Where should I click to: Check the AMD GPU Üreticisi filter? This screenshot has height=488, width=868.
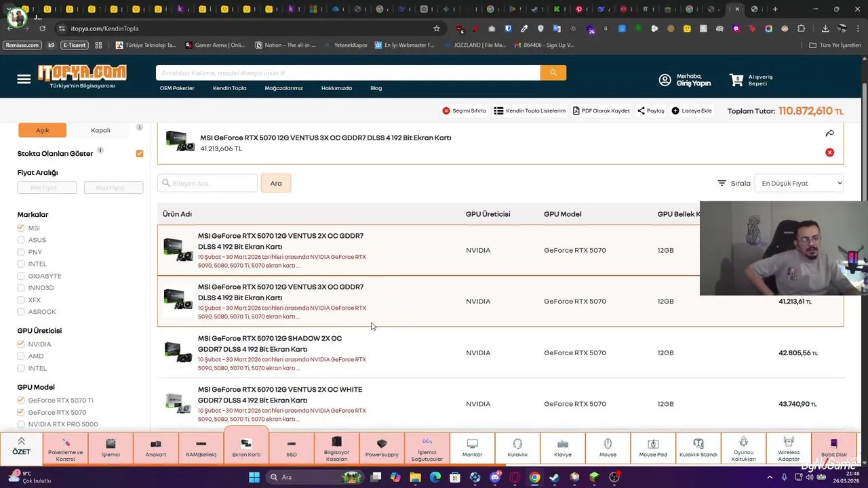point(21,356)
